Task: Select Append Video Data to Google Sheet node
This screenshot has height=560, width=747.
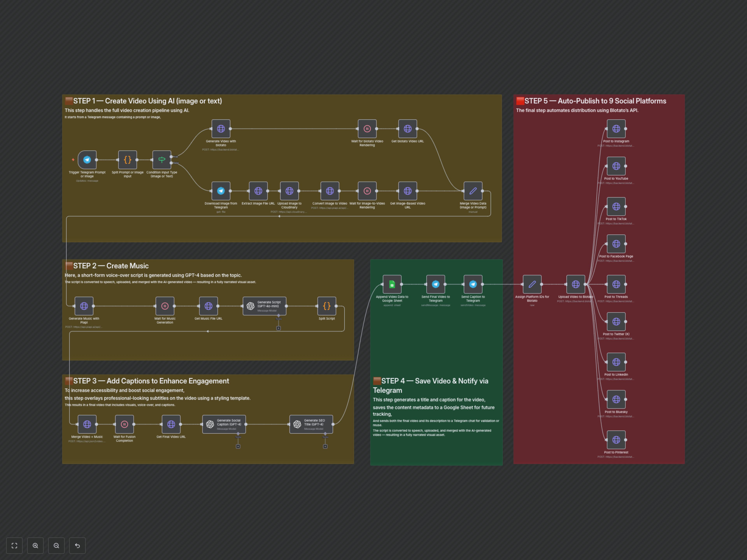Action: (392, 284)
